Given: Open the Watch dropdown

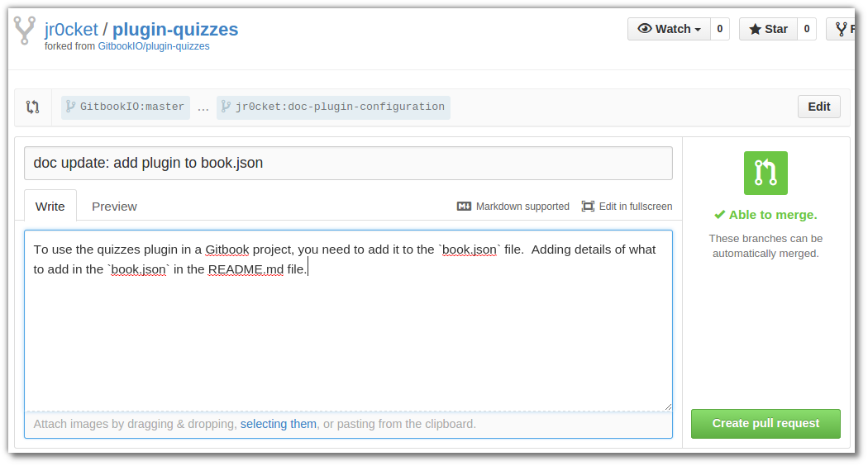Looking at the screenshot, I should click(x=669, y=29).
